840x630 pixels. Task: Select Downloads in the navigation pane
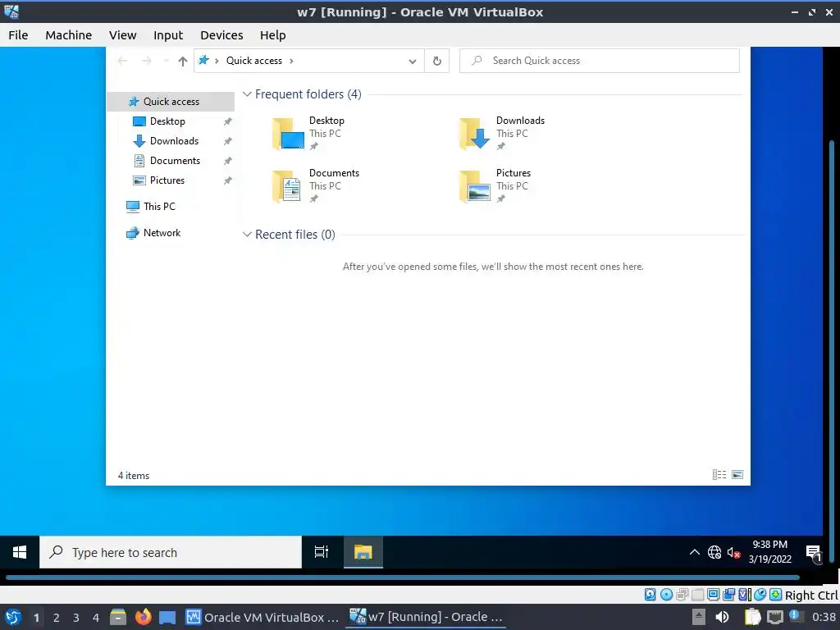coord(174,141)
